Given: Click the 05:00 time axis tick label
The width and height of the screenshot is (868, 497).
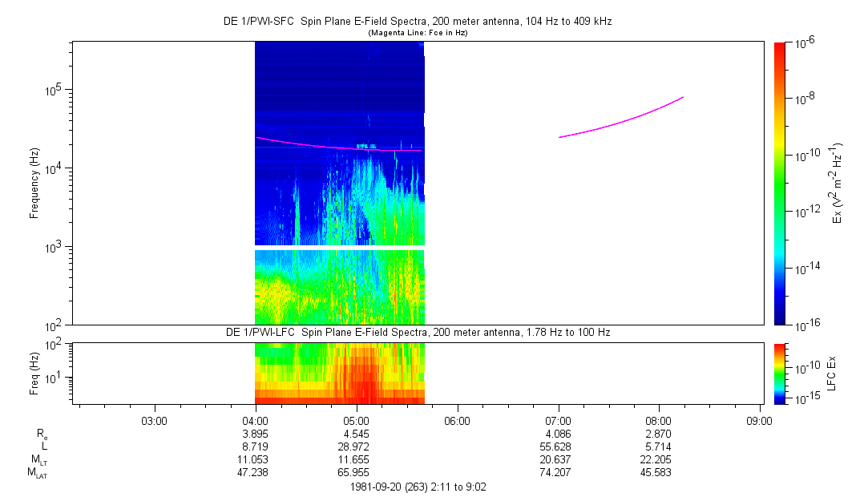Looking at the screenshot, I should point(356,419).
